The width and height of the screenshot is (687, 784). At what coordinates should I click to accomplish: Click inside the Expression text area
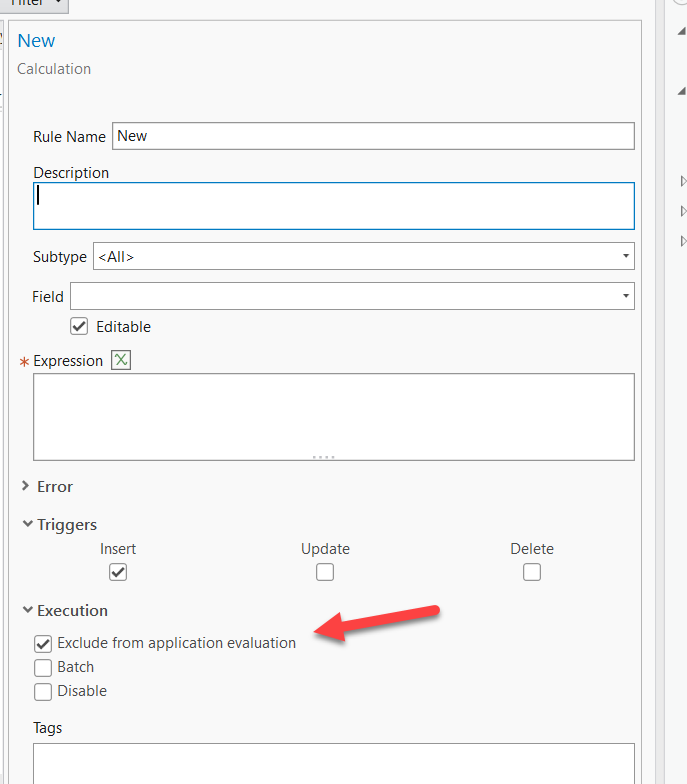pyautogui.click(x=333, y=415)
